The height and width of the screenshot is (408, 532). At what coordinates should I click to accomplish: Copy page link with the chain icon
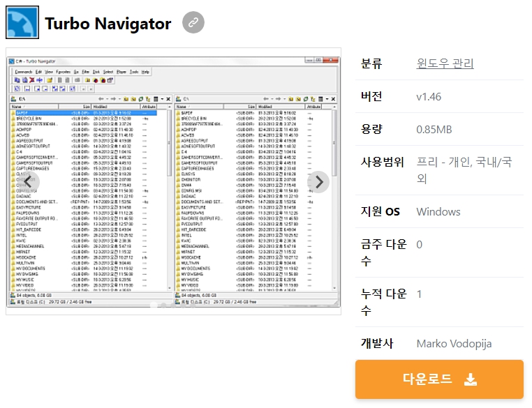[193, 23]
